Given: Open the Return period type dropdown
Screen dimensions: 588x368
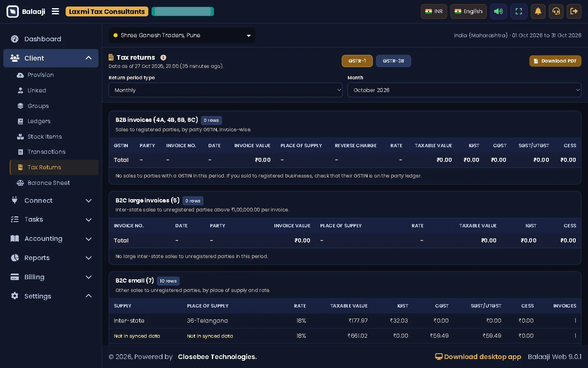Looking at the screenshot, I should pos(225,90).
